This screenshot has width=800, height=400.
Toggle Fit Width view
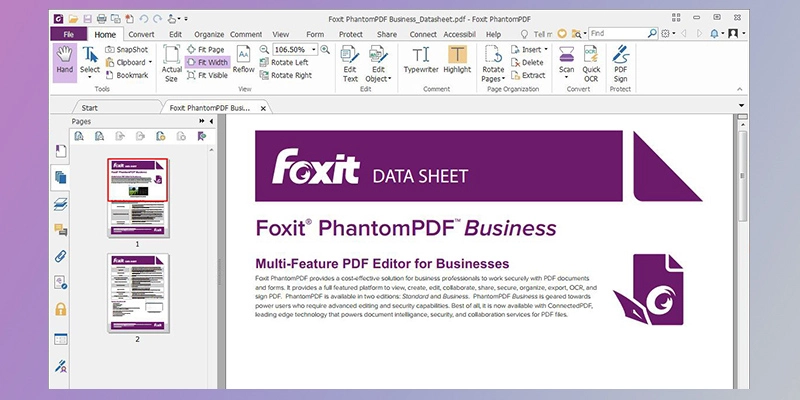pos(208,62)
